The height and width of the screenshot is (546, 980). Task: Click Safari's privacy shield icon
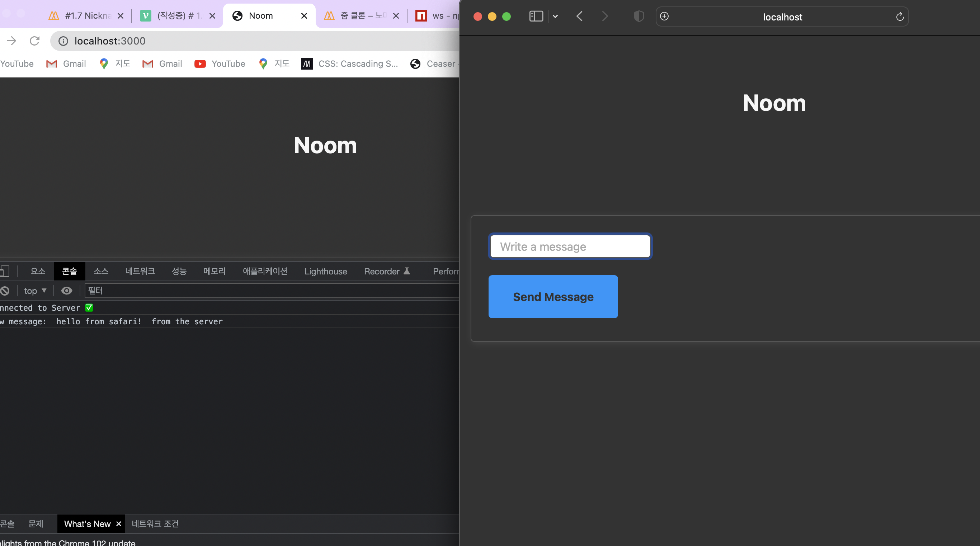coord(639,17)
